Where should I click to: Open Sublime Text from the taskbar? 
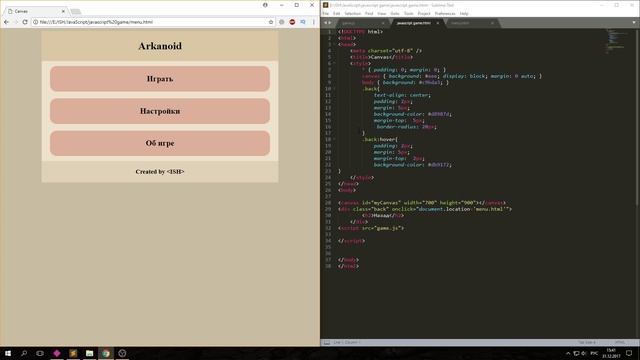click(x=73, y=353)
